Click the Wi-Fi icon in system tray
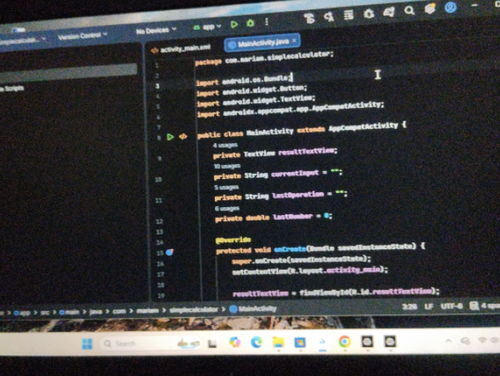Viewport: 500px width, 376px height. point(482,340)
